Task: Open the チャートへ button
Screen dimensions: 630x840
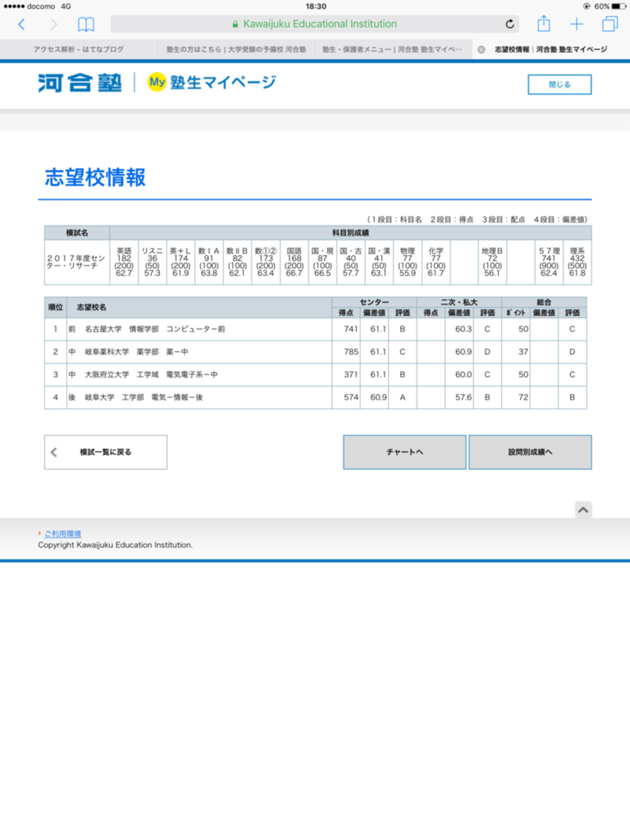Action: pos(404,452)
